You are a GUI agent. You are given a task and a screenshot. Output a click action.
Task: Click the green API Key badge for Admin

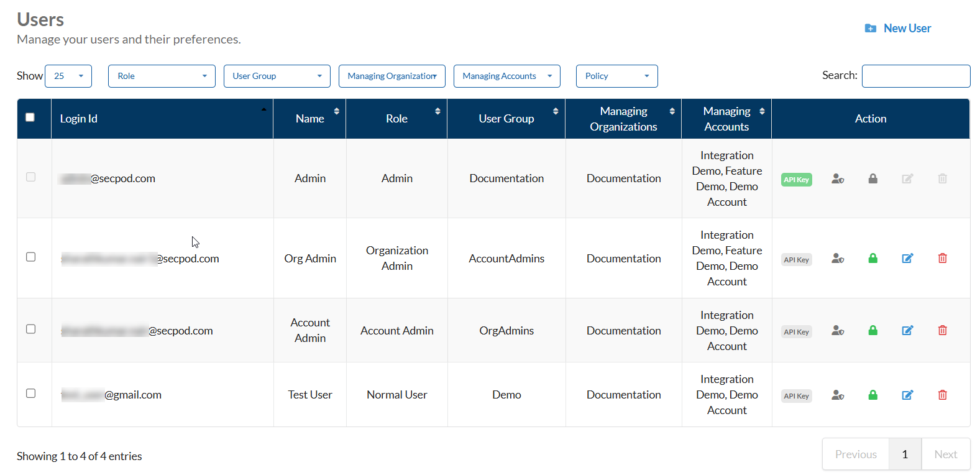[796, 180]
